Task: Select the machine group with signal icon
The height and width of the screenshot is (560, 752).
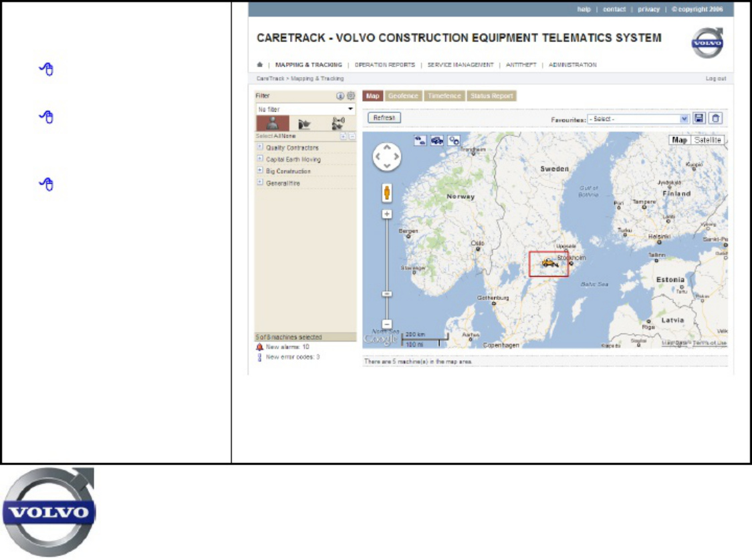Action: pyautogui.click(x=338, y=124)
